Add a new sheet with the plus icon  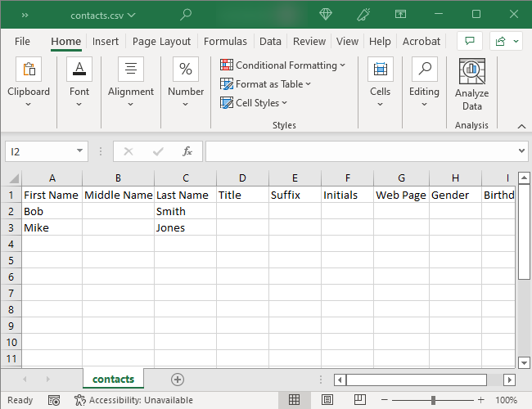click(x=178, y=380)
